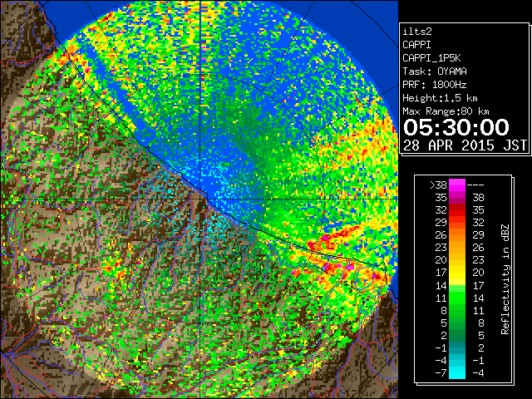Click the '>38' legend value
Viewport: 532px width, 399px height.
(x=438, y=185)
